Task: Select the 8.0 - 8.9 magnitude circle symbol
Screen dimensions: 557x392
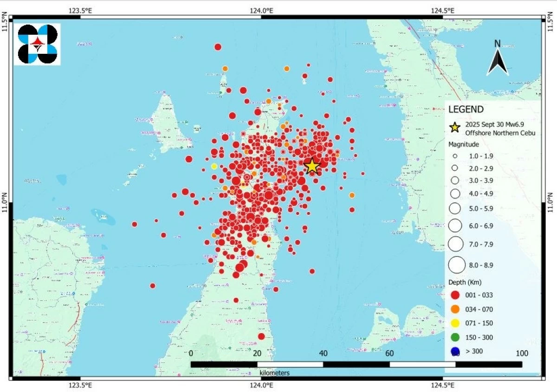Action: pos(456,265)
